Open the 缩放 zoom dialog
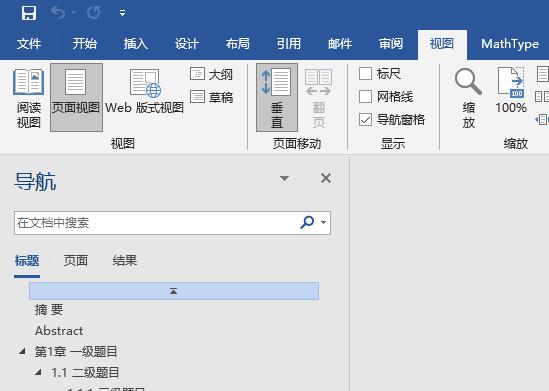Image resolution: width=549 pixels, height=391 pixels. pos(468,99)
